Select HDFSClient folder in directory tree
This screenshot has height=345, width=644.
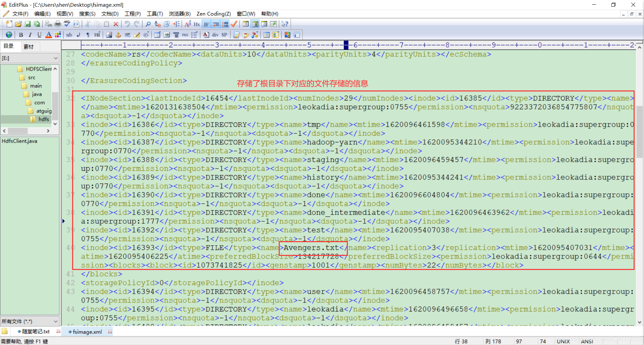pyautogui.click(x=34, y=69)
